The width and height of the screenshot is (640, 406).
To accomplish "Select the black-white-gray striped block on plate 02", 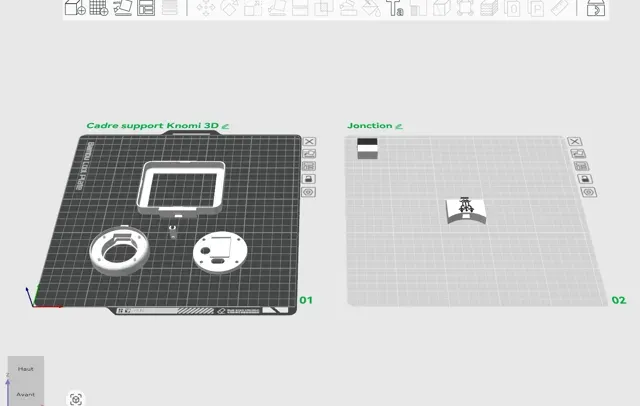I will click(367, 149).
